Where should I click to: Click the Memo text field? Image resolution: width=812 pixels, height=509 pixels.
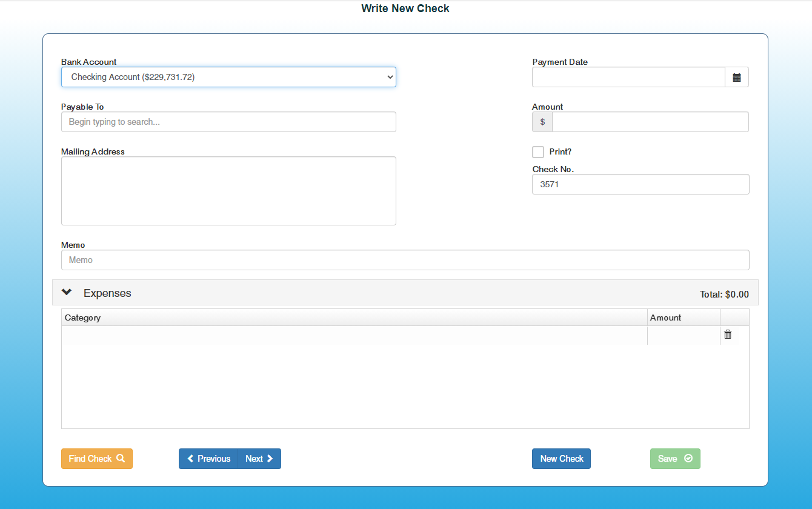point(405,260)
